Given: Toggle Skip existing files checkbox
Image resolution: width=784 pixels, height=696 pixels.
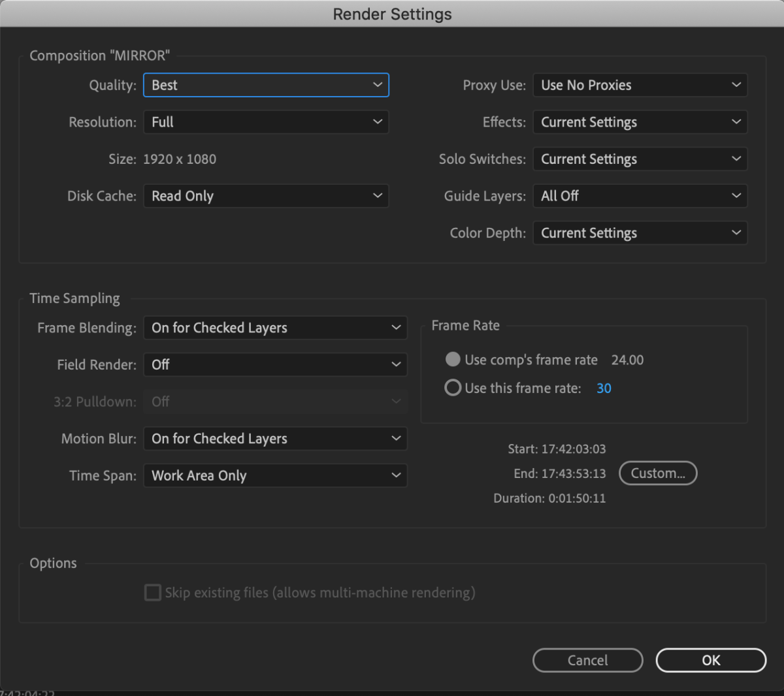Looking at the screenshot, I should coord(153,593).
